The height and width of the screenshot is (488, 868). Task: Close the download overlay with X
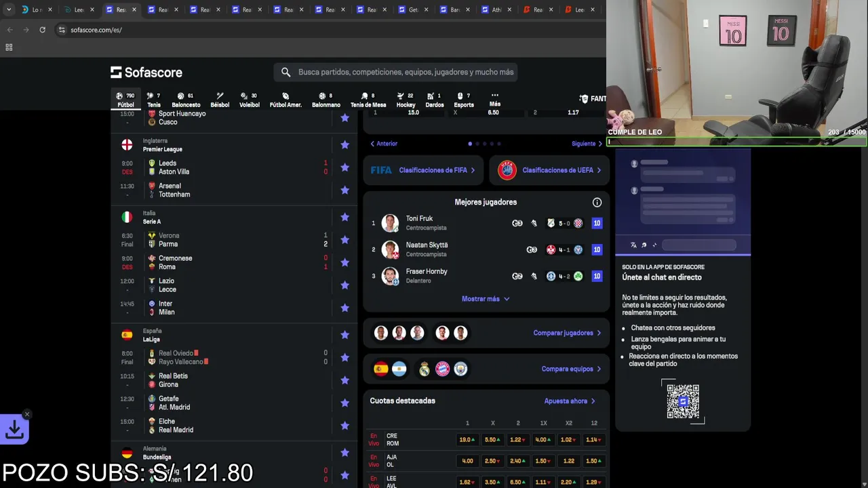pos(27,414)
